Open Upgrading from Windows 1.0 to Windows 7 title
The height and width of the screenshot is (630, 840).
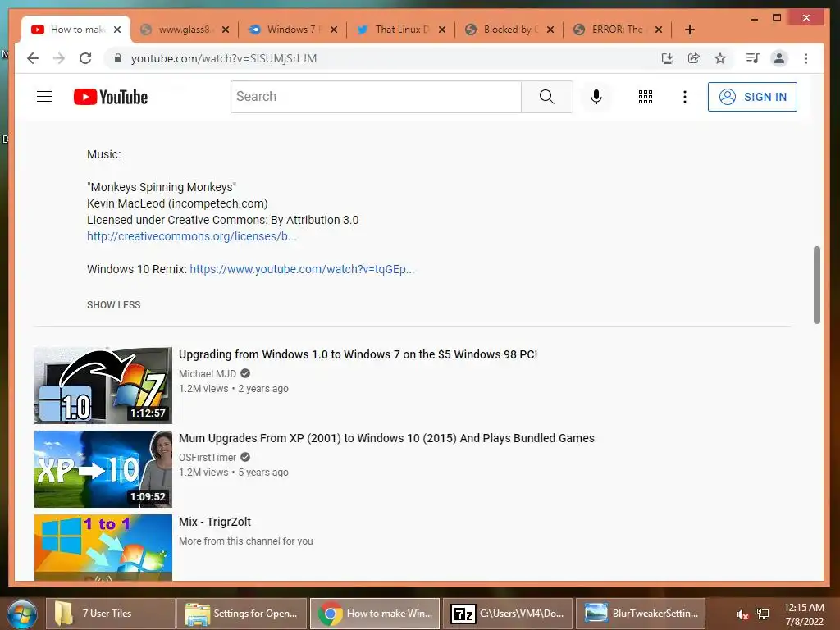click(x=358, y=354)
